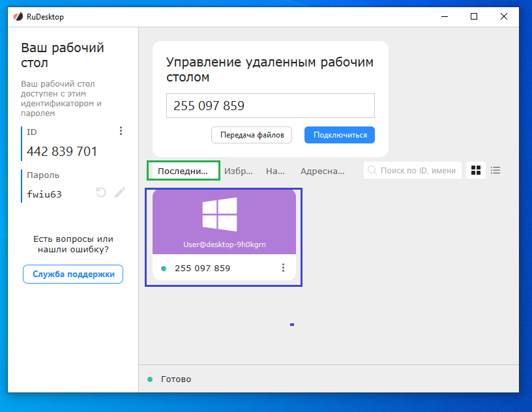This screenshot has height=412, width=532.
Task: Click the card ID 255 097 859
Action: tap(203, 268)
